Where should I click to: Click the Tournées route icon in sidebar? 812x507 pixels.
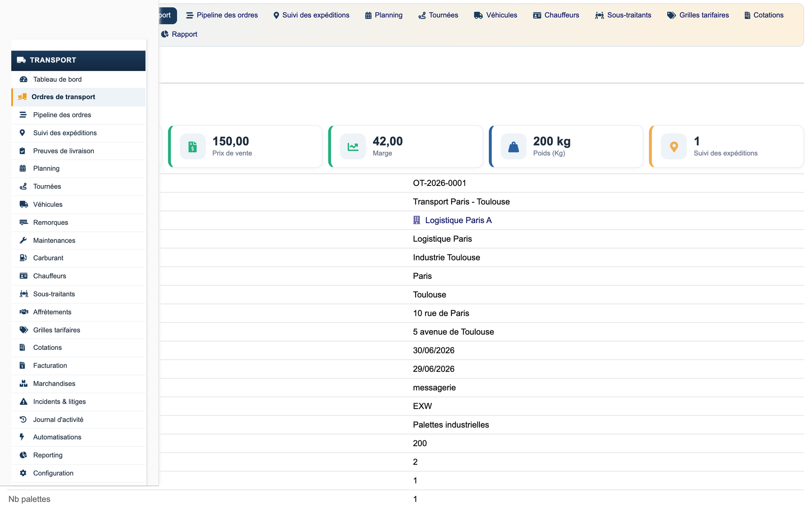pos(23,186)
